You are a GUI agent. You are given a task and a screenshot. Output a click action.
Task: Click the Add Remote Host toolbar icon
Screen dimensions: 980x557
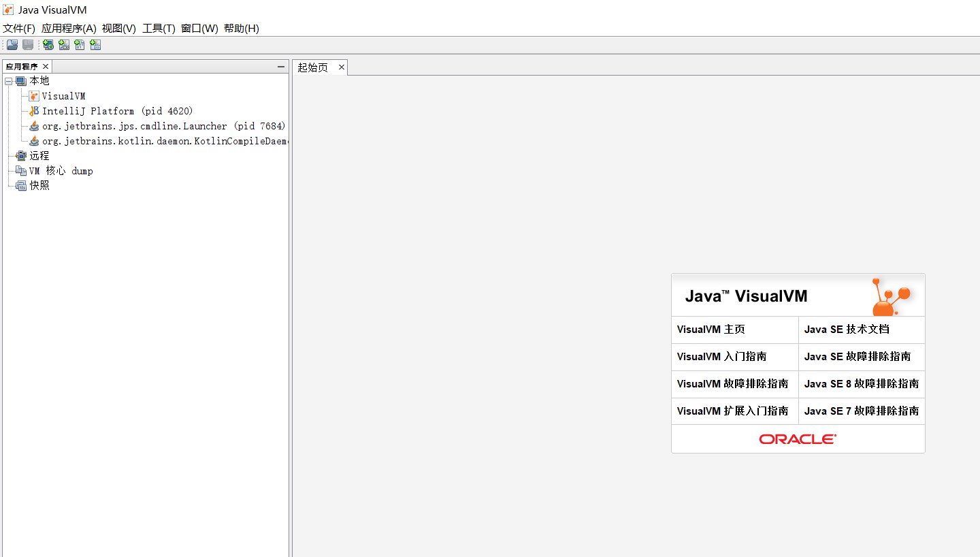pyautogui.click(x=48, y=45)
